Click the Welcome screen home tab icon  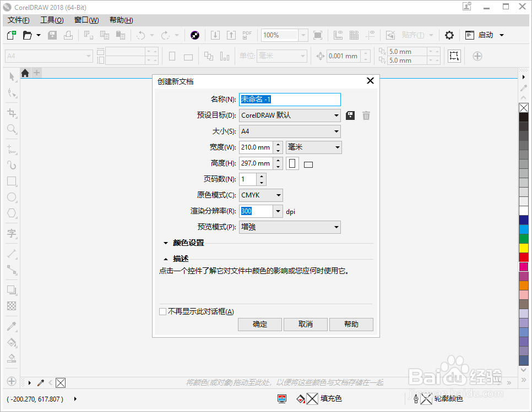click(x=25, y=73)
